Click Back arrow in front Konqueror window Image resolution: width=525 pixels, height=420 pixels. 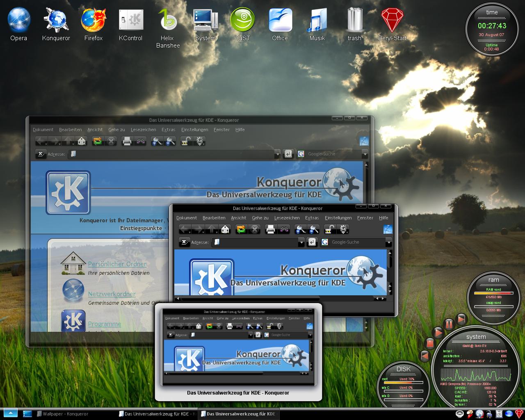pos(185,229)
